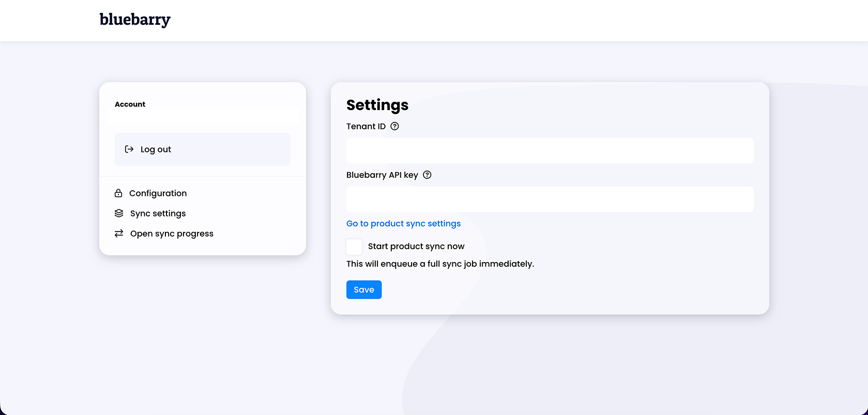Log out of the account
This screenshot has height=415, width=868.
pyautogui.click(x=203, y=149)
